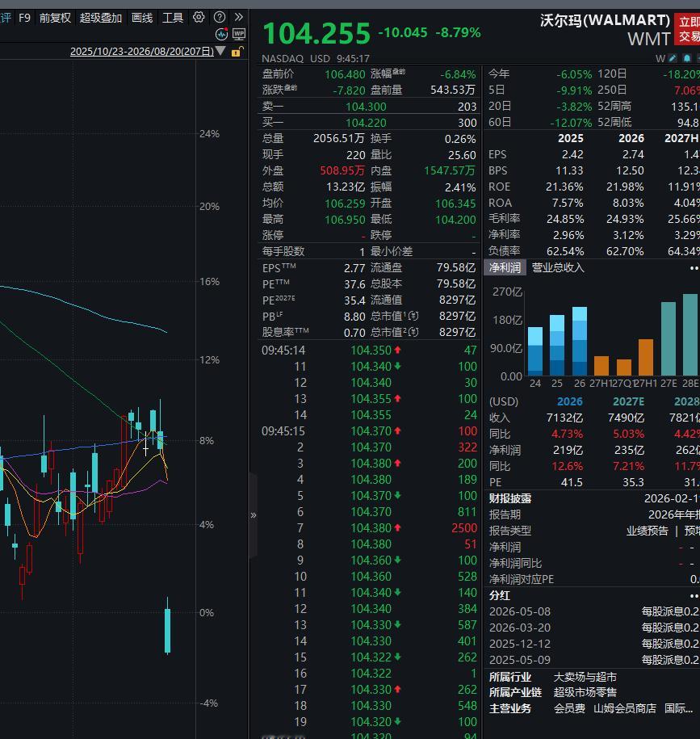Image resolution: width=700 pixels, height=739 pixels.
Task: Open the pulse monitor icon with red dot
Action: 221,34
